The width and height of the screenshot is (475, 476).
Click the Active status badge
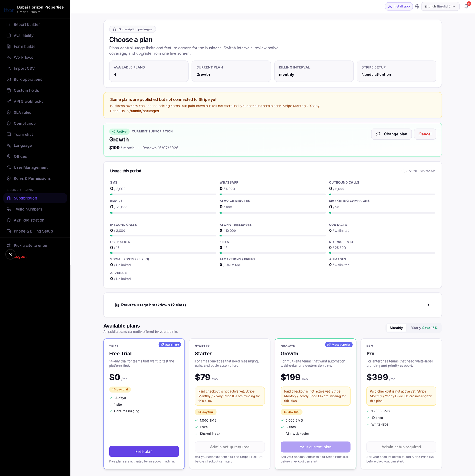point(119,132)
